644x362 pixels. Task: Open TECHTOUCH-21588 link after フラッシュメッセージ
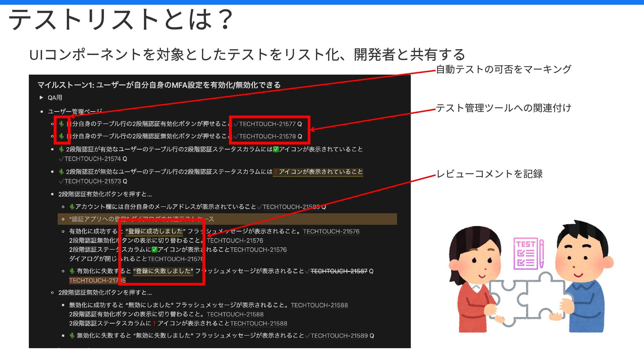point(319,305)
